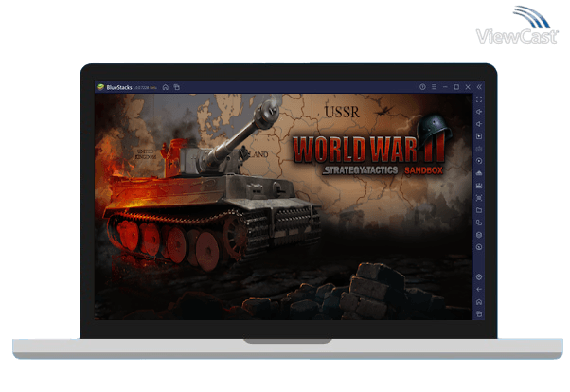Open the multi-instance tab icon in the title bar
This screenshot has height=392, width=570.
coord(177,87)
